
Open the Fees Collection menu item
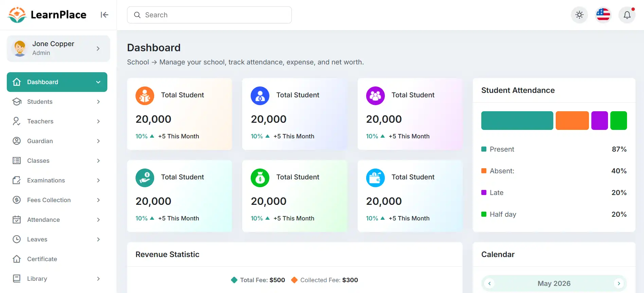pos(57,200)
